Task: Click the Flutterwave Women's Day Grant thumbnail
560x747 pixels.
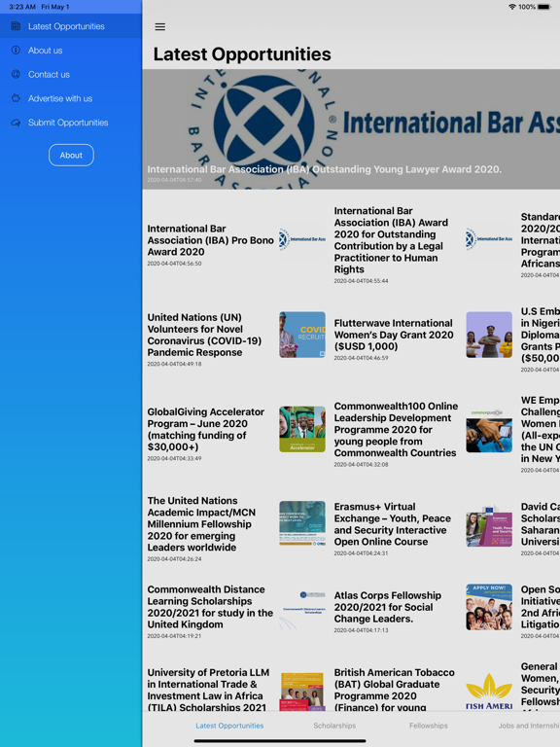Action: click(489, 335)
